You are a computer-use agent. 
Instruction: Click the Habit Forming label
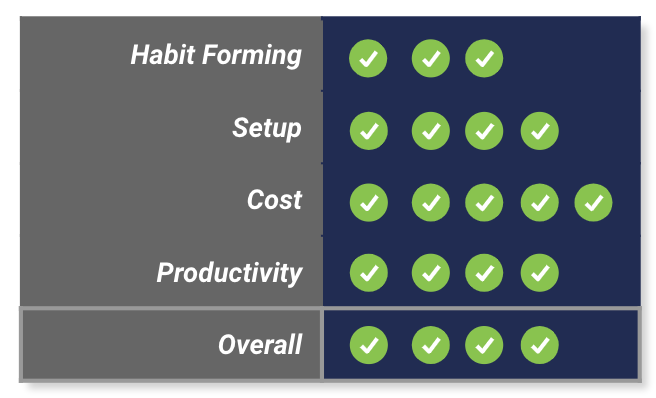[x=216, y=55]
